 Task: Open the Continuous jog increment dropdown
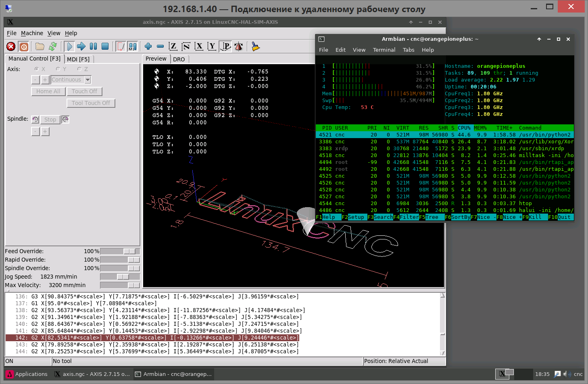(x=88, y=80)
